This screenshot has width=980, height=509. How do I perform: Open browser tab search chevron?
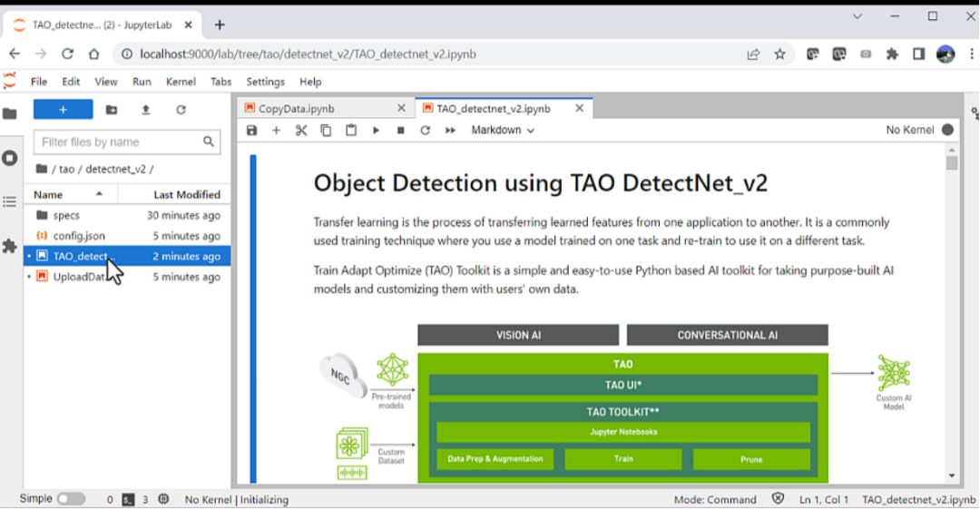pyautogui.click(x=857, y=17)
